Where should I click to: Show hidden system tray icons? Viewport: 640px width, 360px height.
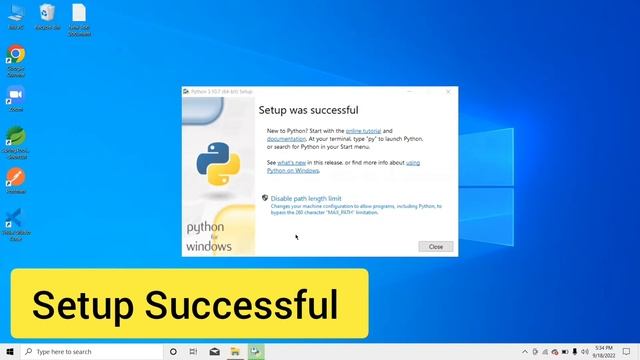pos(525,351)
